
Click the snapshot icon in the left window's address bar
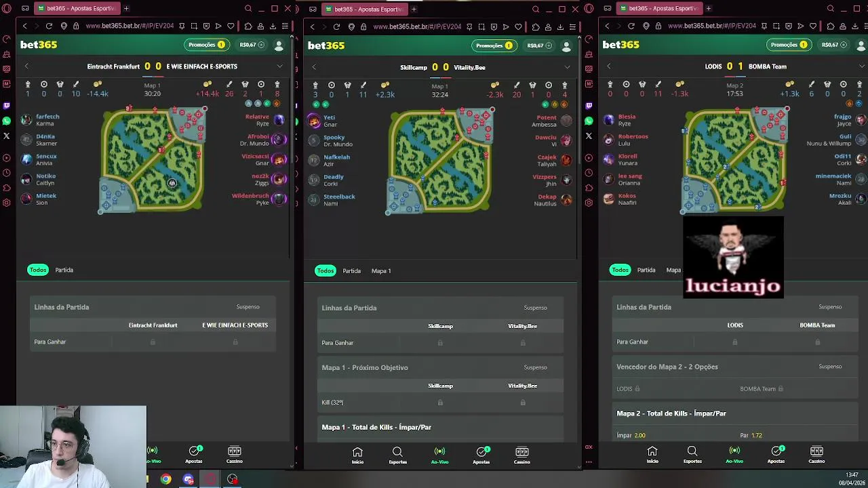[194, 26]
